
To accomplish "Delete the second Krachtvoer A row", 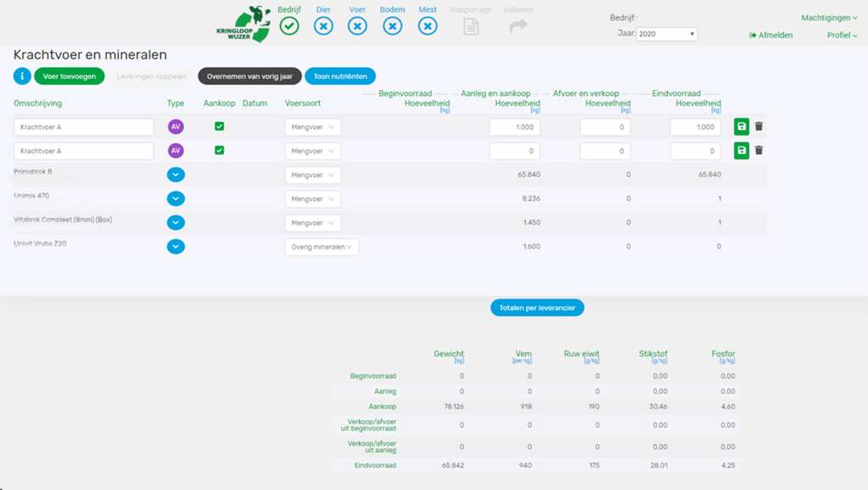I will tap(759, 151).
